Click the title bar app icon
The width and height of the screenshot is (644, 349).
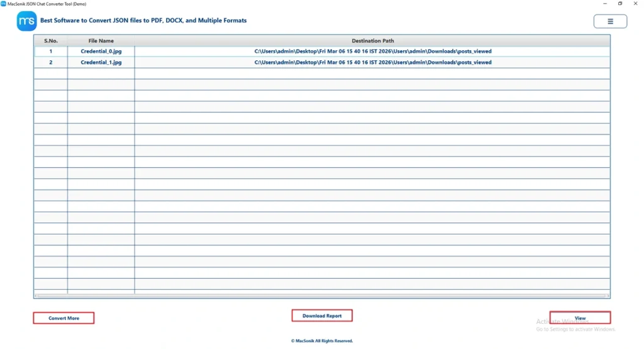point(3,4)
